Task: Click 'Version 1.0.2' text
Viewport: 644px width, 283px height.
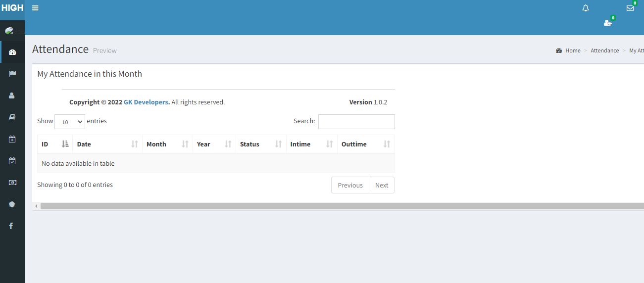Action: 368,102
